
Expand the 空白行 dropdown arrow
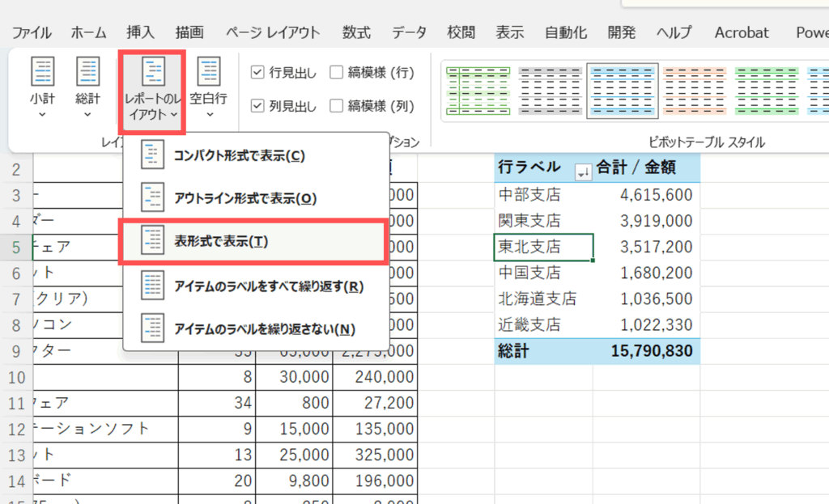(x=209, y=115)
